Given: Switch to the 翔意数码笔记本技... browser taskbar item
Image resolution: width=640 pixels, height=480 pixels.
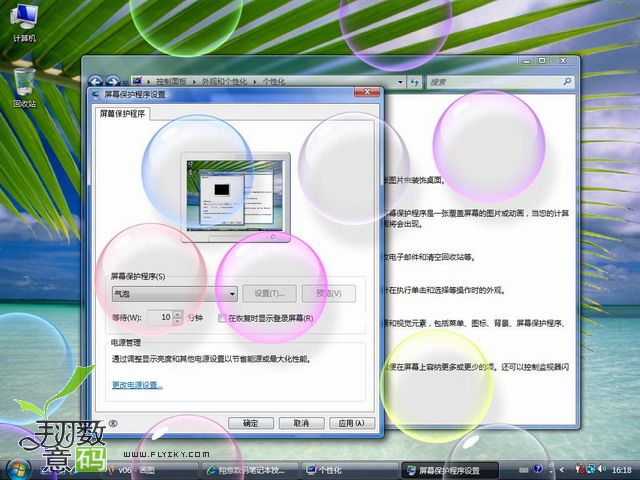Looking at the screenshot, I should tap(250, 471).
